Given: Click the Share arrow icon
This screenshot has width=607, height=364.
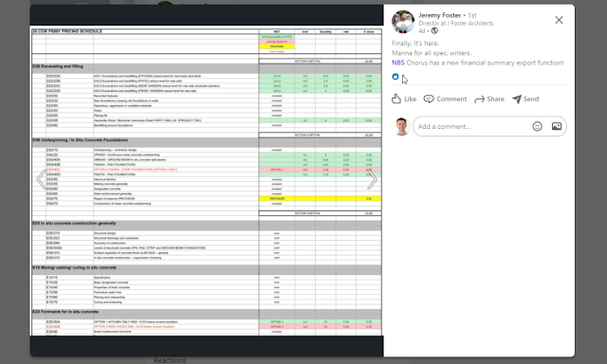Looking at the screenshot, I should pyautogui.click(x=480, y=100).
